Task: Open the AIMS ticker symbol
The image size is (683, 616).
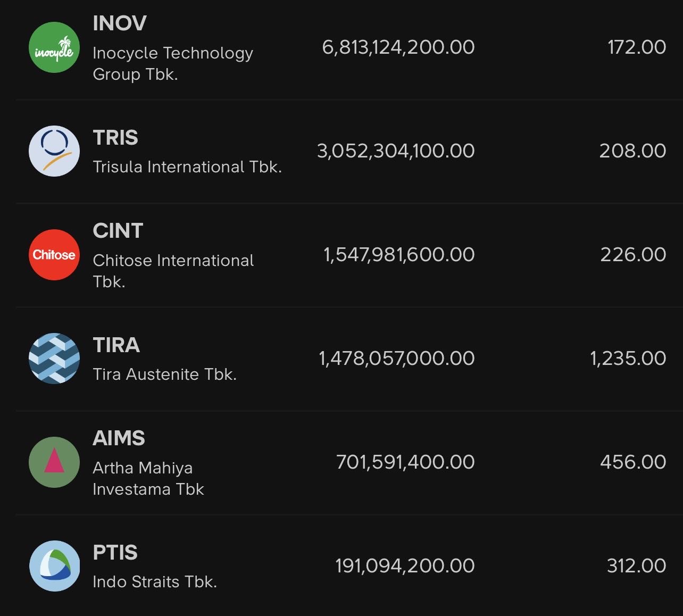Action: 119,438
